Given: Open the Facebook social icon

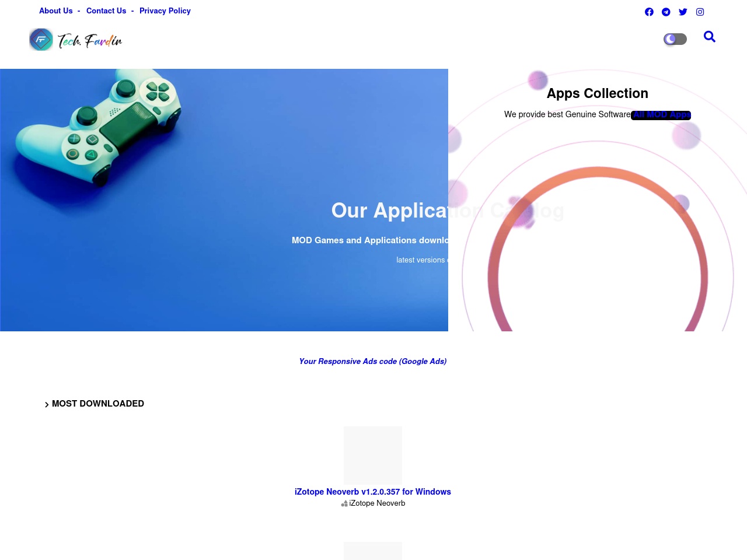Looking at the screenshot, I should tap(649, 12).
